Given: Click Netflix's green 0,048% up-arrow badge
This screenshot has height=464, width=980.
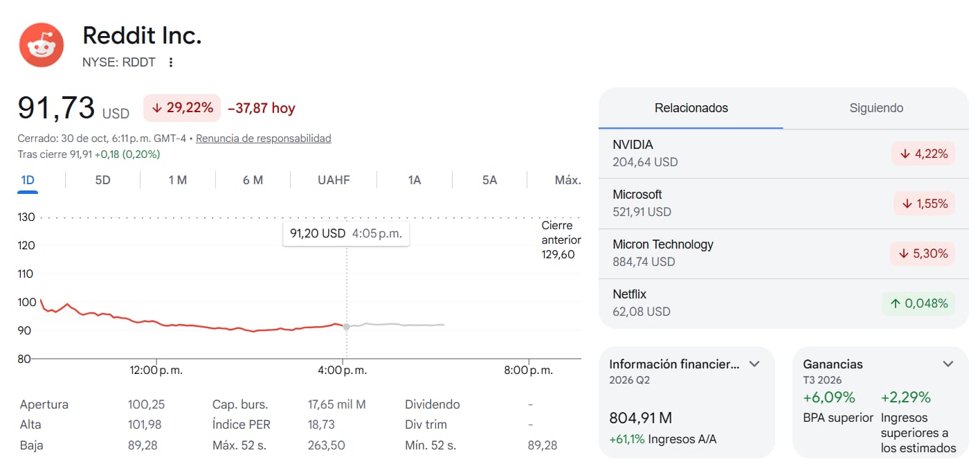Looking at the screenshot, I should (x=918, y=303).
